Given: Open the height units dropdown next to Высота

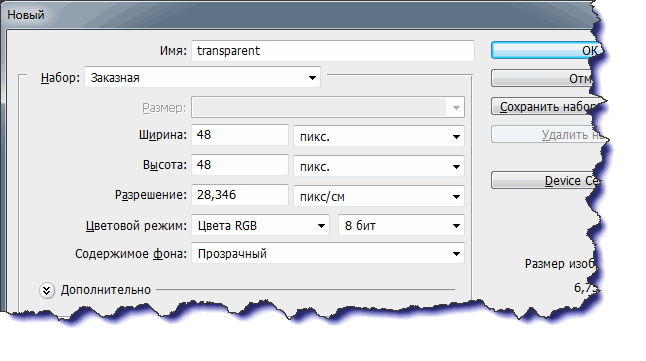Looking at the screenshot, I should [x=379, y=166].
